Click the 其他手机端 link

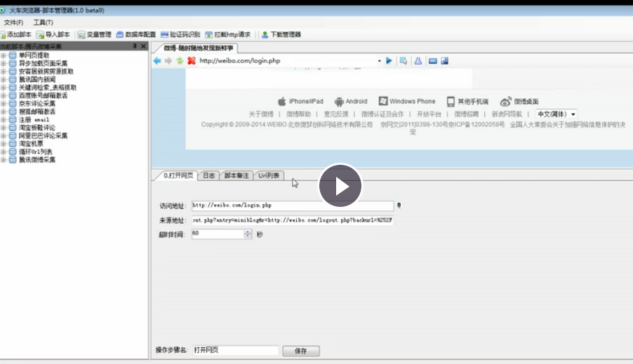(467, 101)
